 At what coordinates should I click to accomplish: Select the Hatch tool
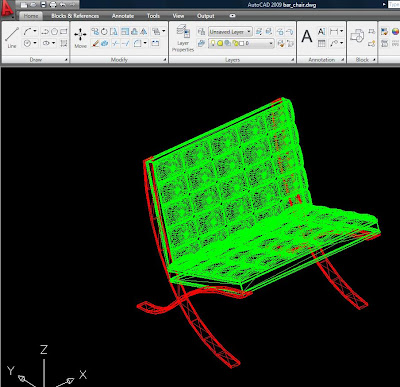point(64,43)
